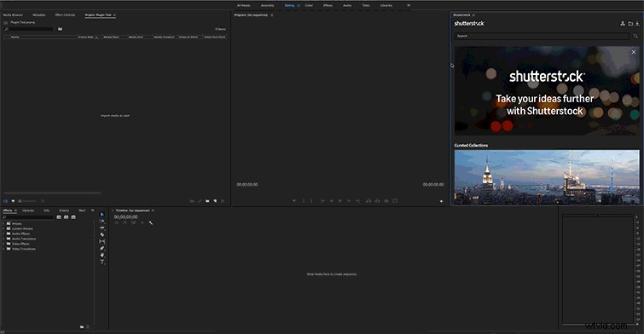Open the Effect Controls tab

(x=65, y=15)
